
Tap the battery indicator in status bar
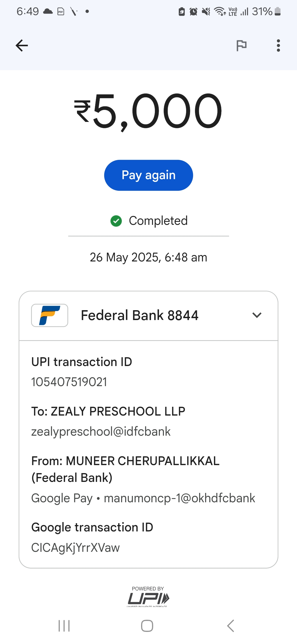click(x=277, y=12)
